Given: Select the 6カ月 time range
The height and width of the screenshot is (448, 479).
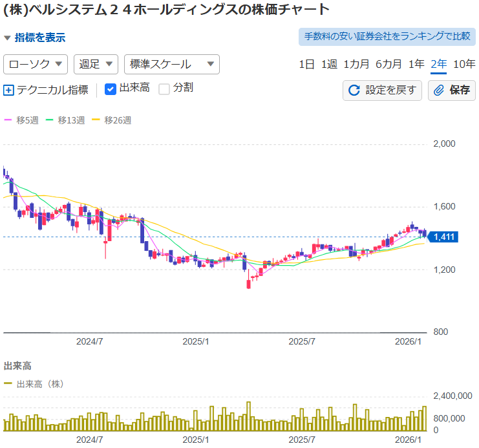Looking at the screenshot, I should coord(389,64).
